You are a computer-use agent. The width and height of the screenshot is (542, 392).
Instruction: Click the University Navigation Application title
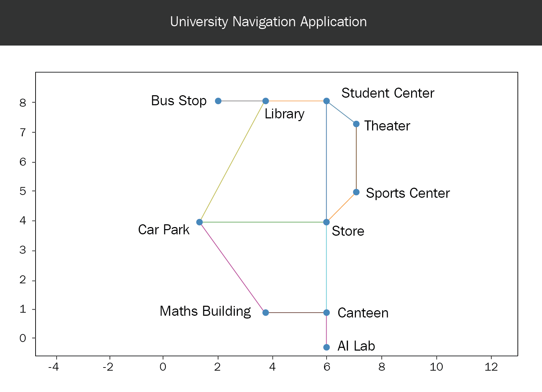(269, 22)
